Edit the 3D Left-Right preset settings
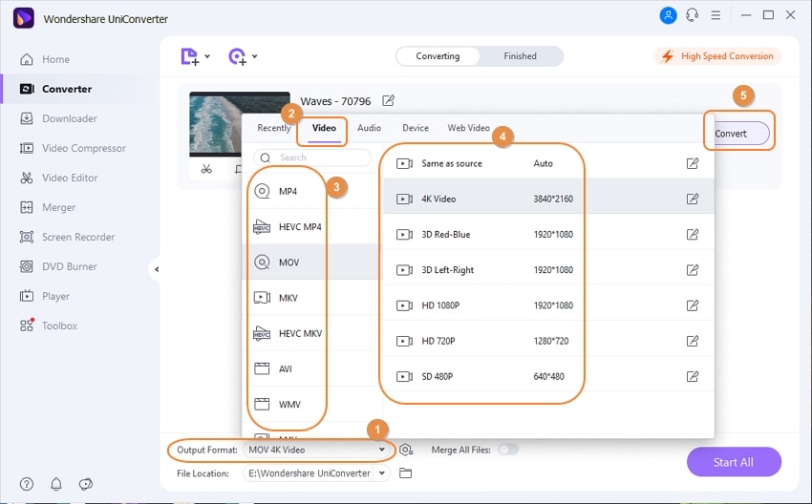 point(693,269)
